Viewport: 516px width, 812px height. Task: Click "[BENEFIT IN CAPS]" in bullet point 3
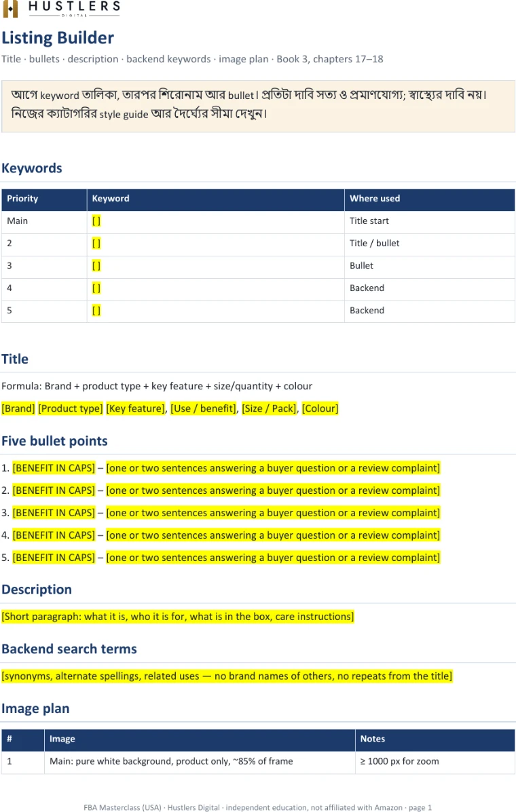(54, 514)
